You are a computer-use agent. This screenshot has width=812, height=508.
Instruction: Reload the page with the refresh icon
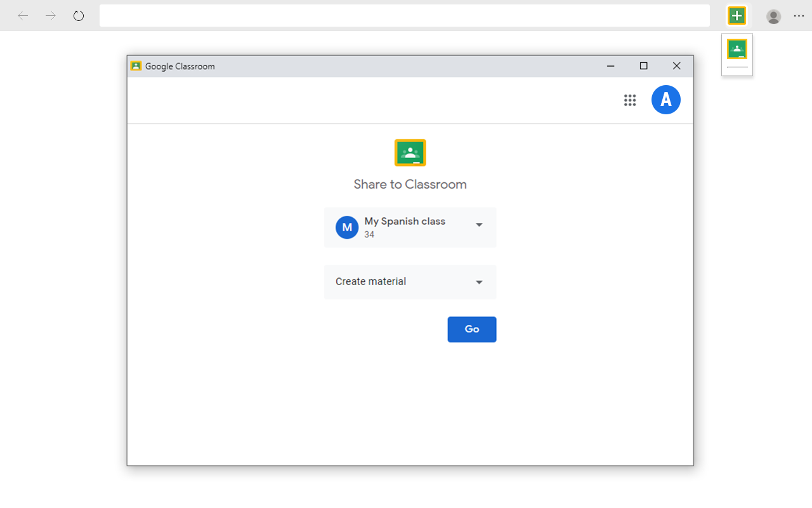[79, 16]
